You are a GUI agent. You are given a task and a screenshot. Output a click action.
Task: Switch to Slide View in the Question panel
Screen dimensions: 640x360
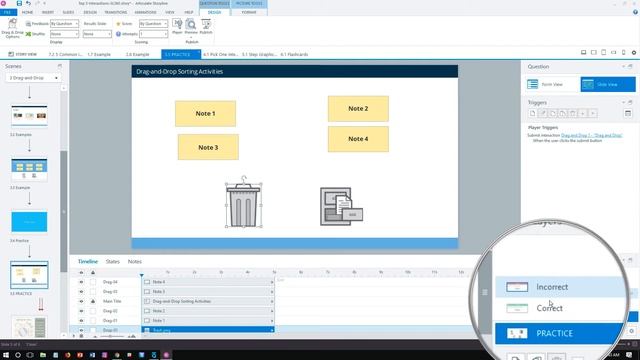pos(608,84)
